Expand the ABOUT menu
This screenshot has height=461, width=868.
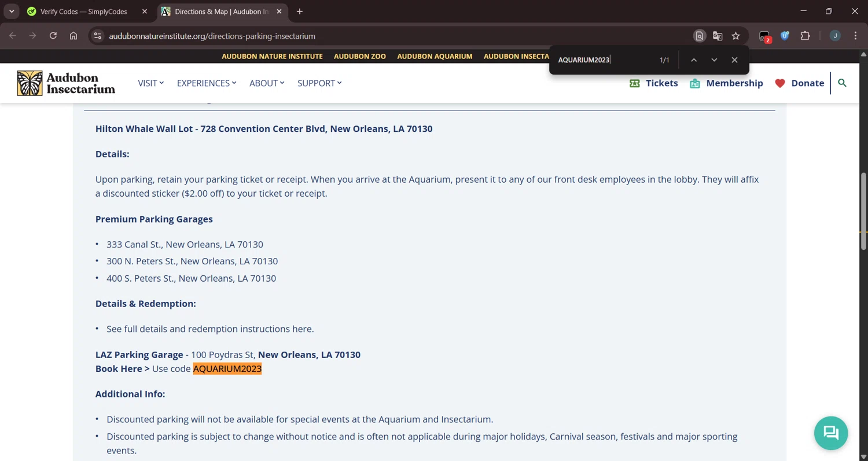click(267, 83)
